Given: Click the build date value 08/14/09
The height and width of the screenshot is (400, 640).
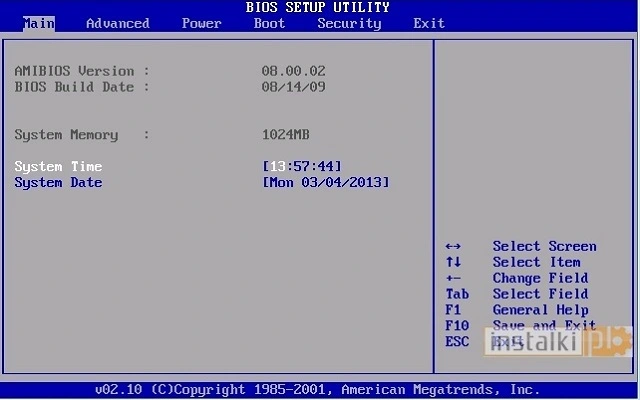Looking at the screenshot, I should click(x=293, y=87).
